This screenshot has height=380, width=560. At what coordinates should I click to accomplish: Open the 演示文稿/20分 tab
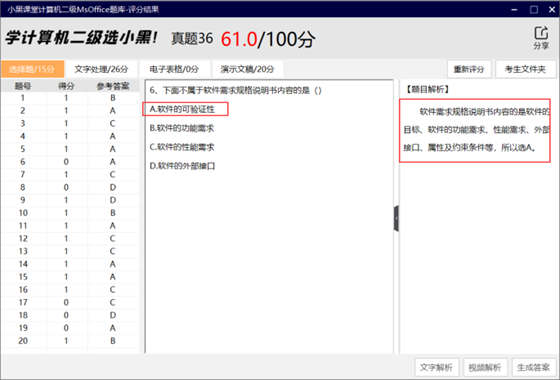tap(248, 69)
